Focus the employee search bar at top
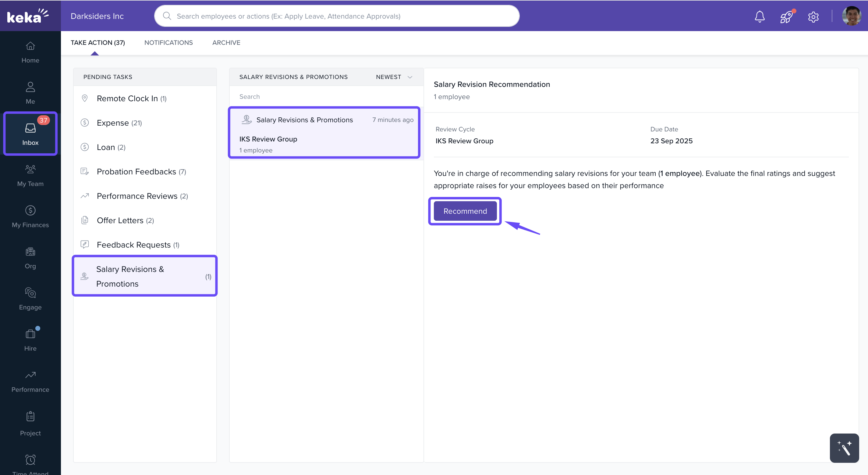The width and height of the screenshot is (868, 475). click(x=337, y=16)
